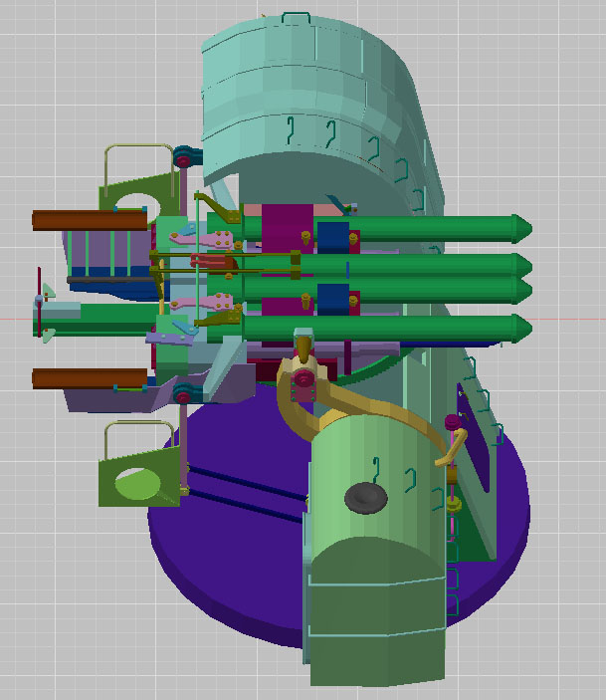The width and height of the screenshot is (606, 700).
Task: Select the top handle on the teal shield
Action: 296,18
